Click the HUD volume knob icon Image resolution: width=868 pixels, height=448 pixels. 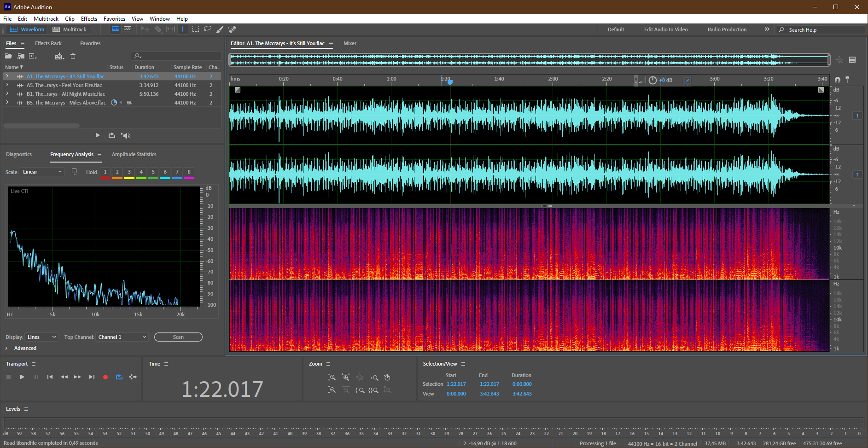pyautogui.click(x=652, y=80)
